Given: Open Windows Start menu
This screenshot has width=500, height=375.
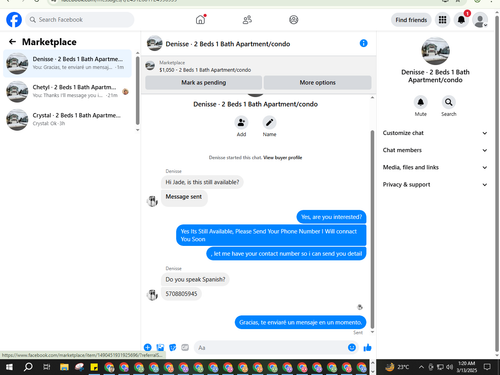Looking at the screenshot, I should click(9, 367).
